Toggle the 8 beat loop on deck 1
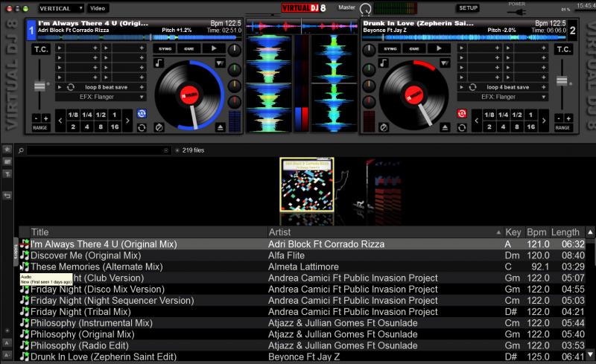This screenshot has width=596, height=364. click(101, 127)
